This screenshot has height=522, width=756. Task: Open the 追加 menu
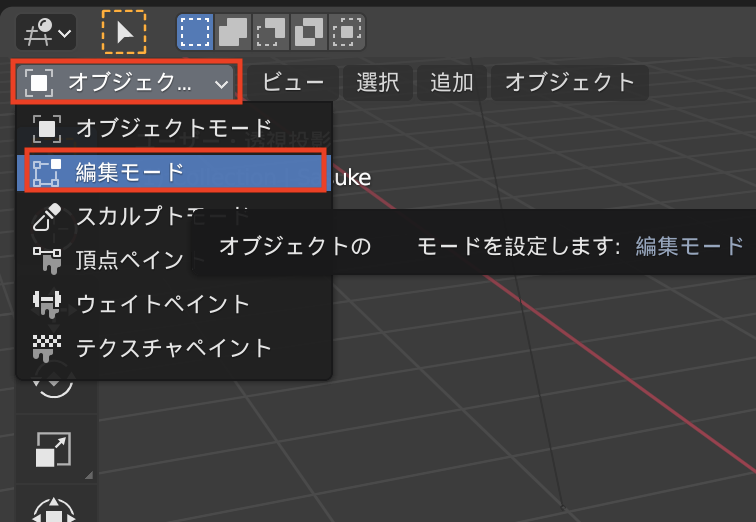pyautogui.click(x=452, y=83)
